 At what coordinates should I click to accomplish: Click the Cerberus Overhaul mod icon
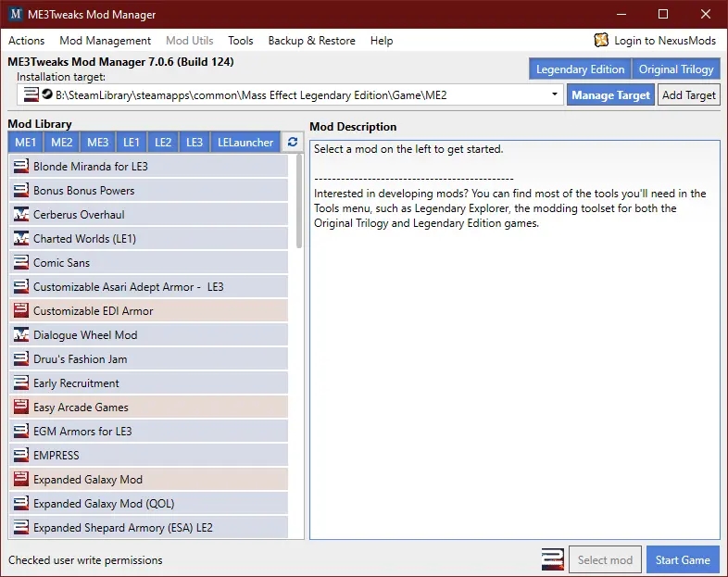tap(21, 215)
